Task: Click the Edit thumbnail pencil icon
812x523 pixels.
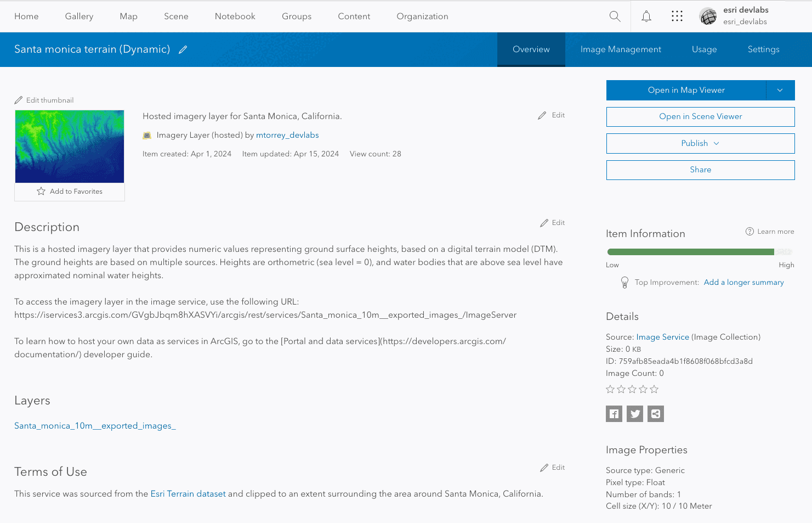Action: pyautogui.click(x=19, y=99)
